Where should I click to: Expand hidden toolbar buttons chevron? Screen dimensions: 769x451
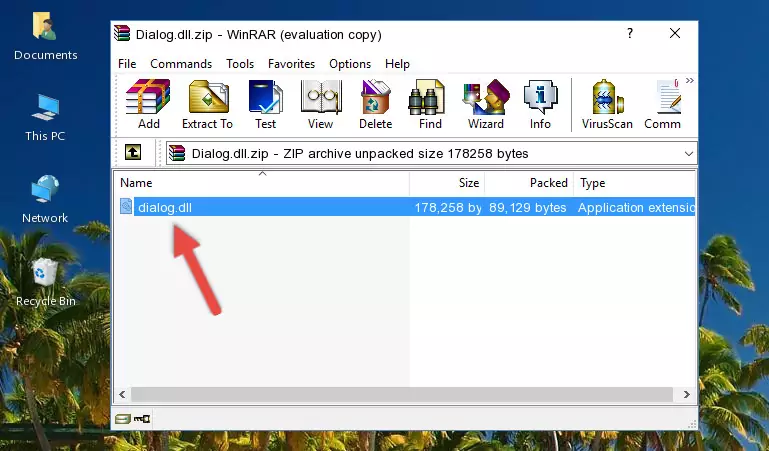click(x=690, y=81)
